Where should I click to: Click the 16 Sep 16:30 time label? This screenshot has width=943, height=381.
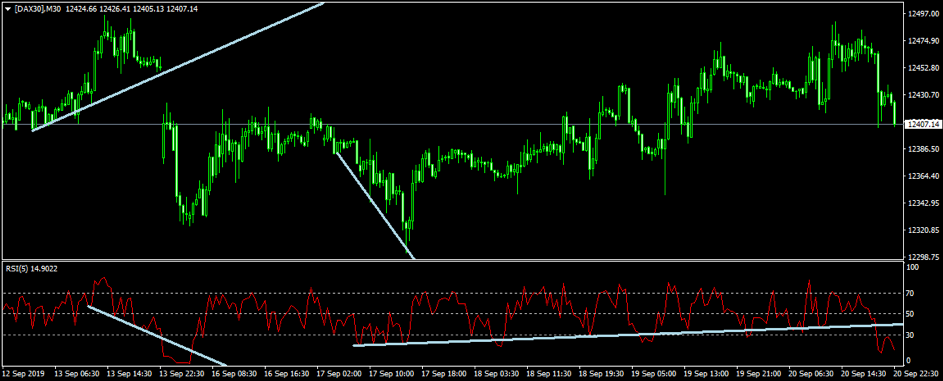tap(286, 373)
